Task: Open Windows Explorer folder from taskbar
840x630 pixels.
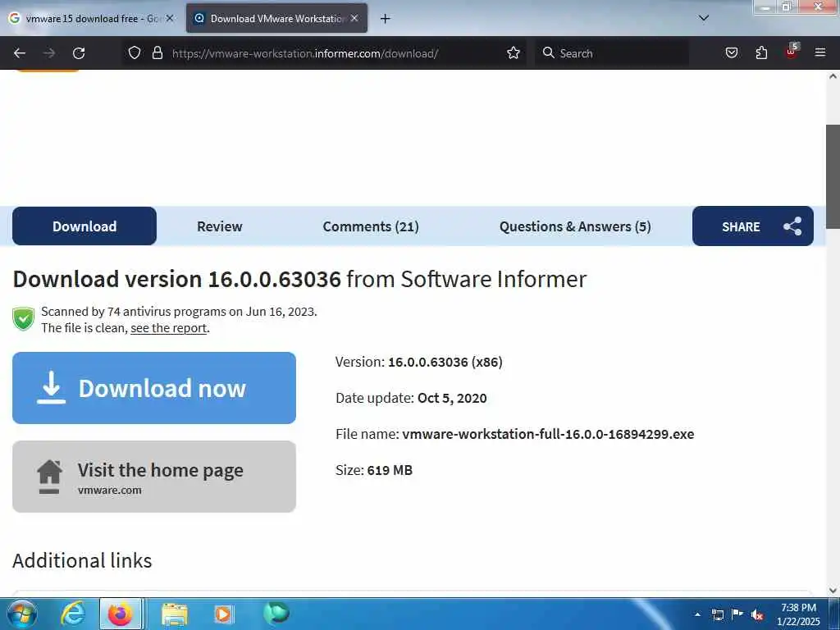Action: click(x=175, y=614)
